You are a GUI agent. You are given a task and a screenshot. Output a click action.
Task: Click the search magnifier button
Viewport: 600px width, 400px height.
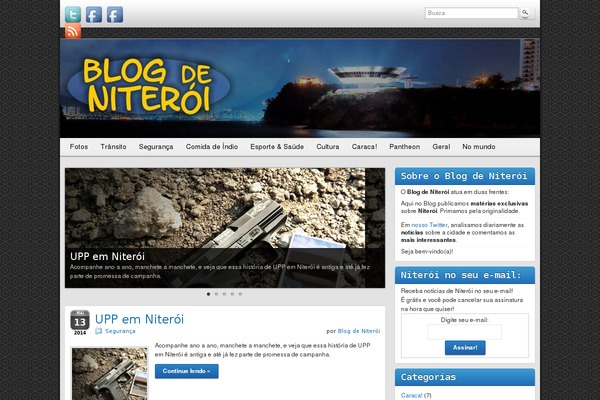[x=525, y=13]
